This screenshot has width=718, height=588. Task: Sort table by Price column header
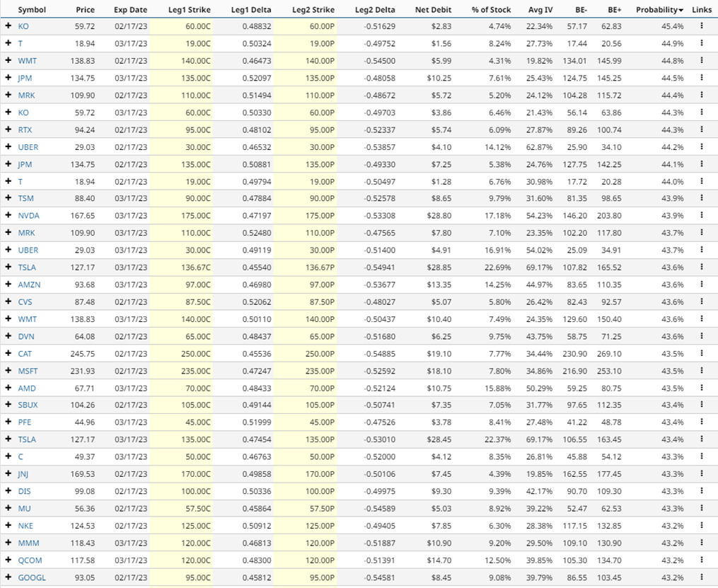[x=85, y=10]
